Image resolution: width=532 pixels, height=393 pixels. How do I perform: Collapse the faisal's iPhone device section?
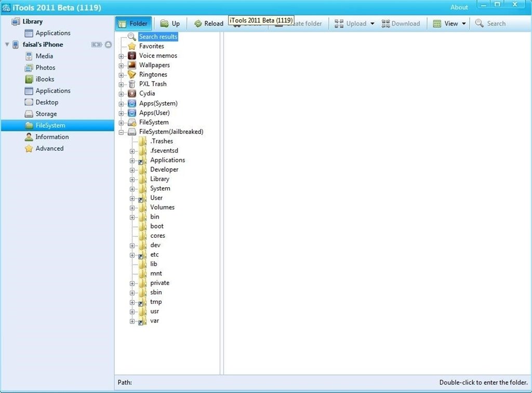point(7,45)
